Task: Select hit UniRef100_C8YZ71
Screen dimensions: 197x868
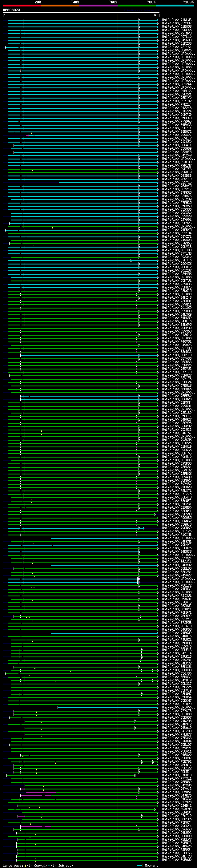Action: point(177,236)
